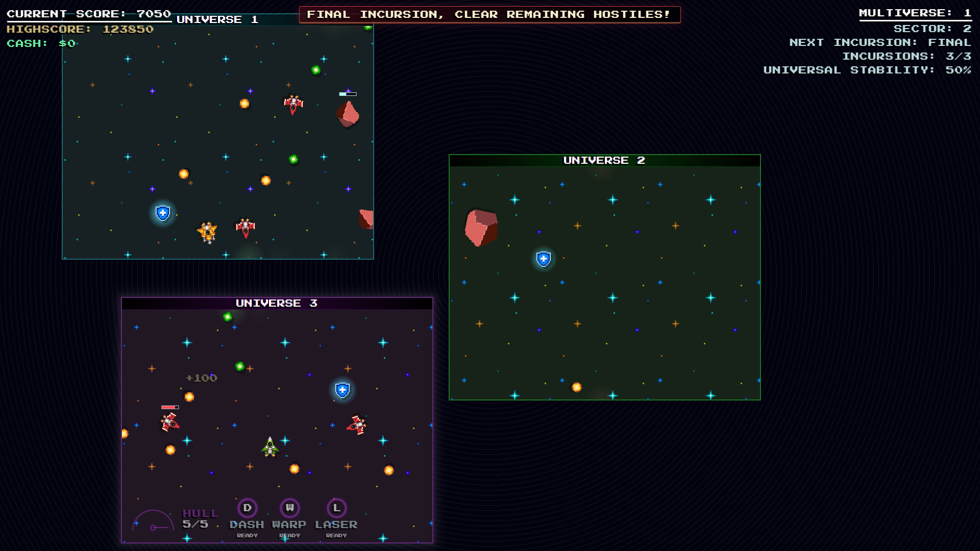This screenshot has width=980, height=551.
Task: Select the Universe 2 title bar
Action: (605, 160)
